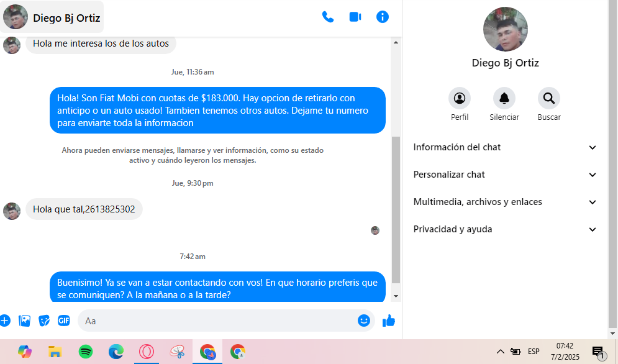Image resolution: width=618 pixels, height=364 pixels.
Task: Click the Buscar magnifier icon
Action: tap(549, 98)
